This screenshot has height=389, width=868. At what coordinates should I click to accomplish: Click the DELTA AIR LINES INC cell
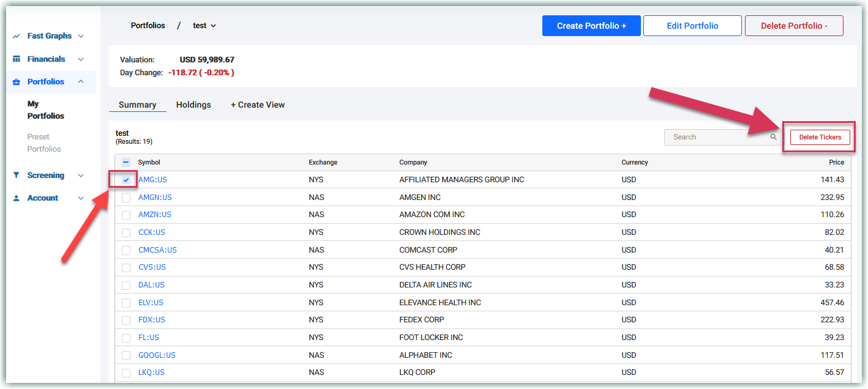pos(436,285)
